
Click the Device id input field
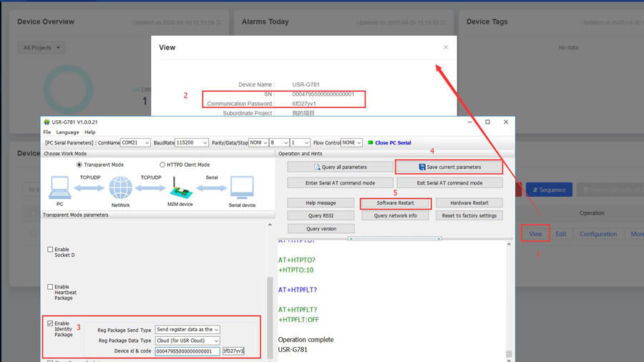coord(187,351)
